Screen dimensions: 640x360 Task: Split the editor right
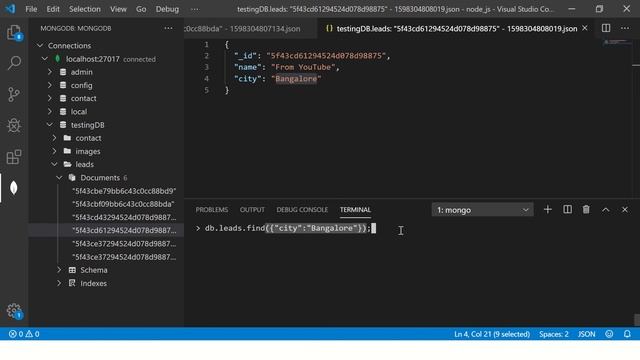[606, 28]
